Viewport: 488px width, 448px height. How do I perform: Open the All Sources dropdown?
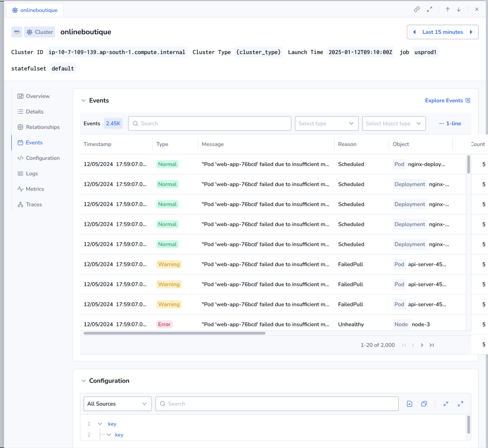(118, 404)
